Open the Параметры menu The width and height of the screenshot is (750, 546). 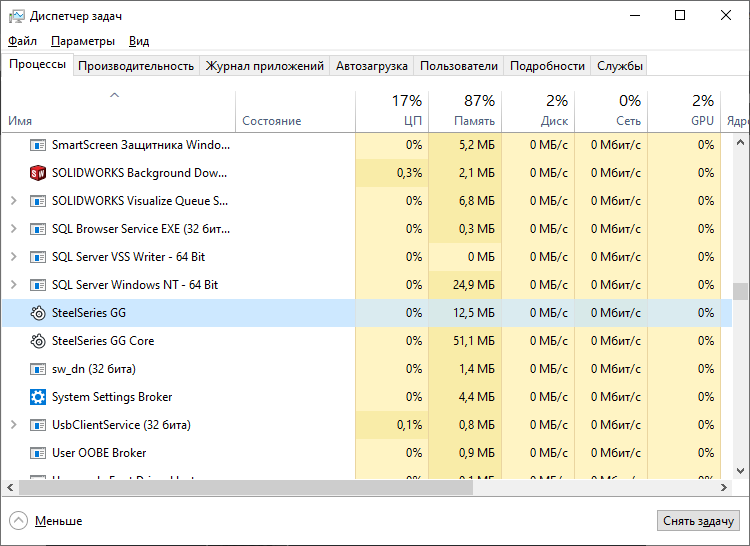[83, 41]
